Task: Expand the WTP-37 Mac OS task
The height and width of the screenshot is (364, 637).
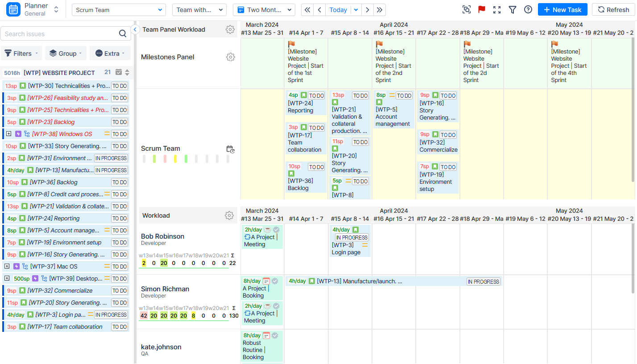Action: (x=7, y=266)
